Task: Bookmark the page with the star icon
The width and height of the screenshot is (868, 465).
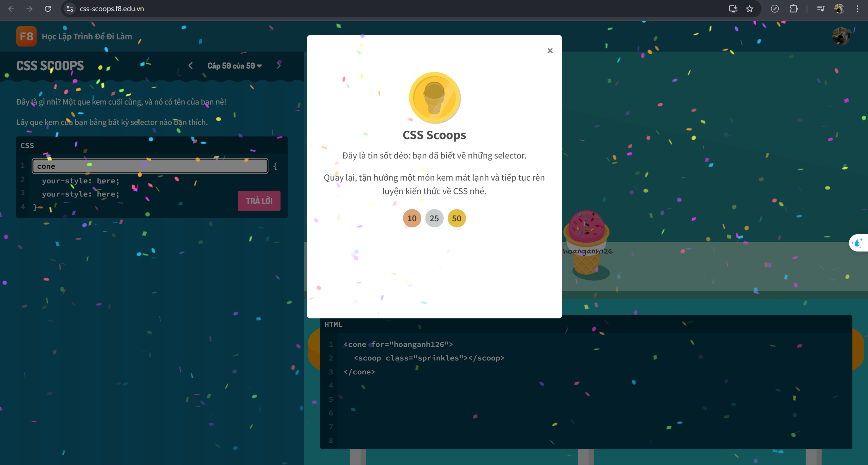Action: [750, 8]
